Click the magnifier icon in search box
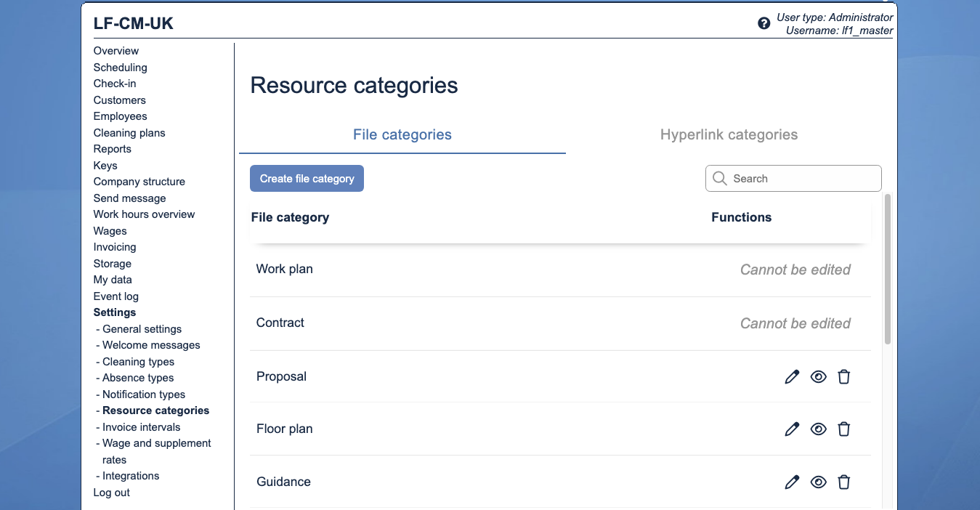Image resolution: width=980 pixels, height=510 pixels. [x=720, y=179]
